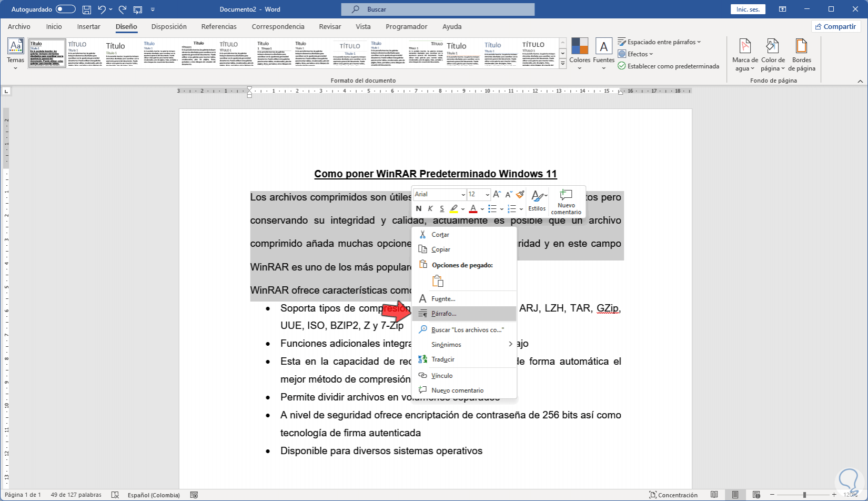Apply bullet list from mini toolbar

coord(492,209)
